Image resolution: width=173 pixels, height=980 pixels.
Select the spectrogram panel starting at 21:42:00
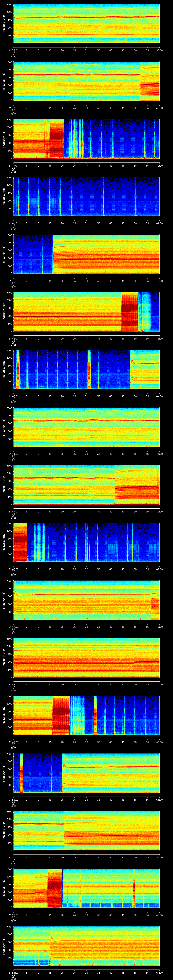pos(86,312)
